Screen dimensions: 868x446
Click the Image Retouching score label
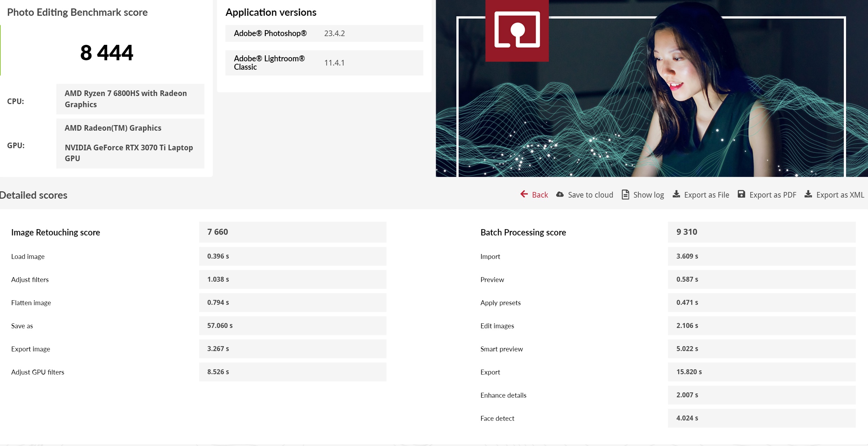pyautogui.click(x=56, y=232)
